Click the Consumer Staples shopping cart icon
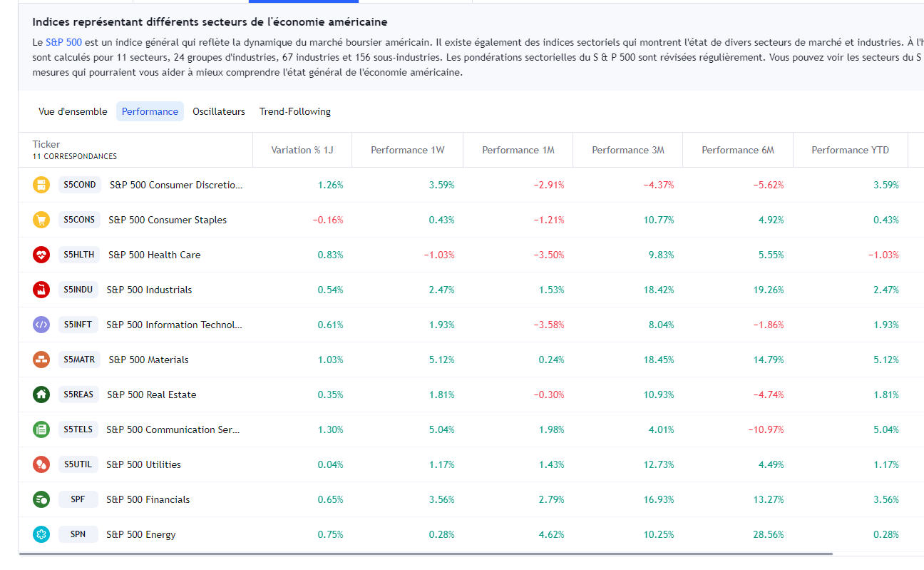Screen dimensions: 924x570 point(41,220)
